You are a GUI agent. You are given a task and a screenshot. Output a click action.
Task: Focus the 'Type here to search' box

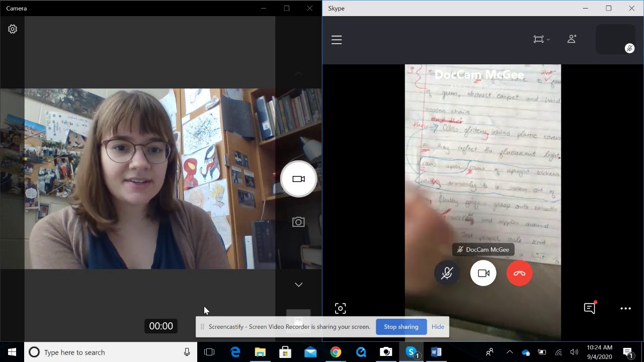point(111,352)
